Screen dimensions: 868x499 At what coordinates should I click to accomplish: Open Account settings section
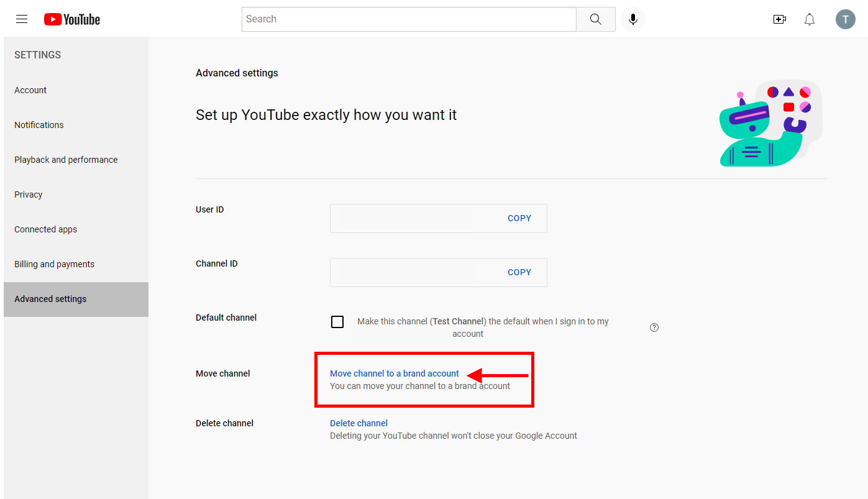76,90
